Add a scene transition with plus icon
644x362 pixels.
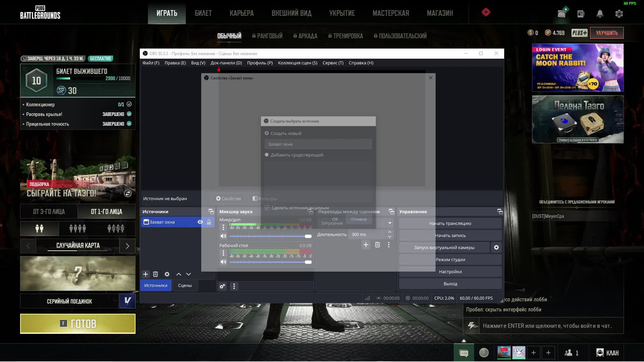(366, 245)
